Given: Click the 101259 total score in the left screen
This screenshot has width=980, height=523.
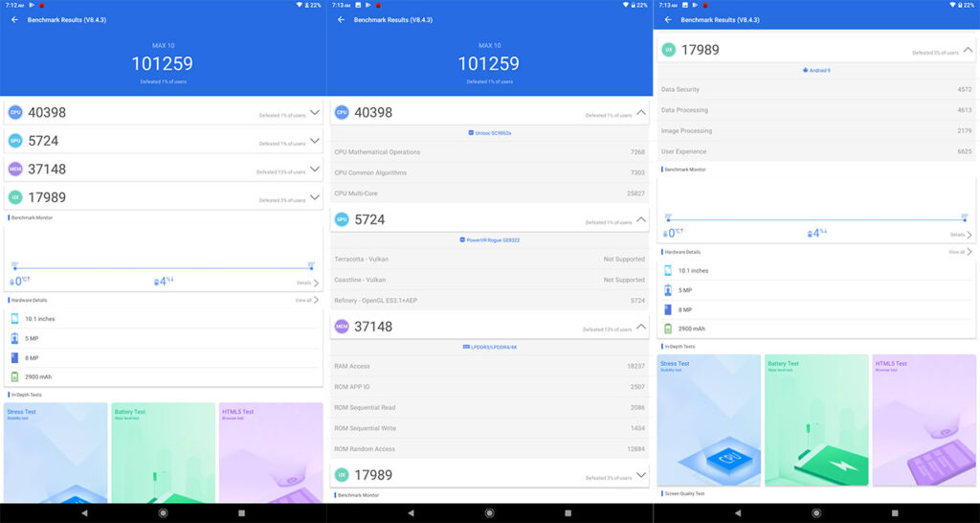Looking at the screenshot, I should [x=163, y=64].
